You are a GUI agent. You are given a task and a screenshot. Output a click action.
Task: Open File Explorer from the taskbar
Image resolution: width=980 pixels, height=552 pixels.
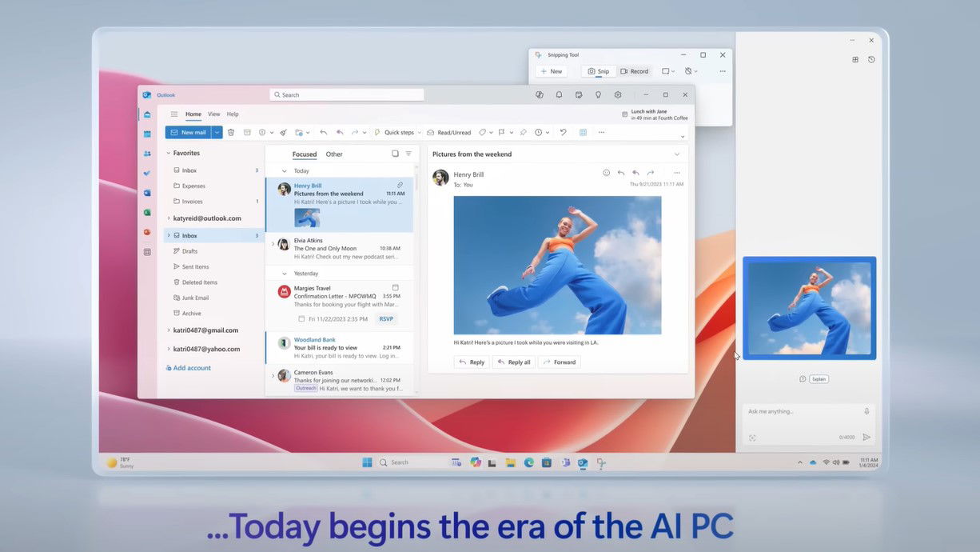click(x=510, y=462)
